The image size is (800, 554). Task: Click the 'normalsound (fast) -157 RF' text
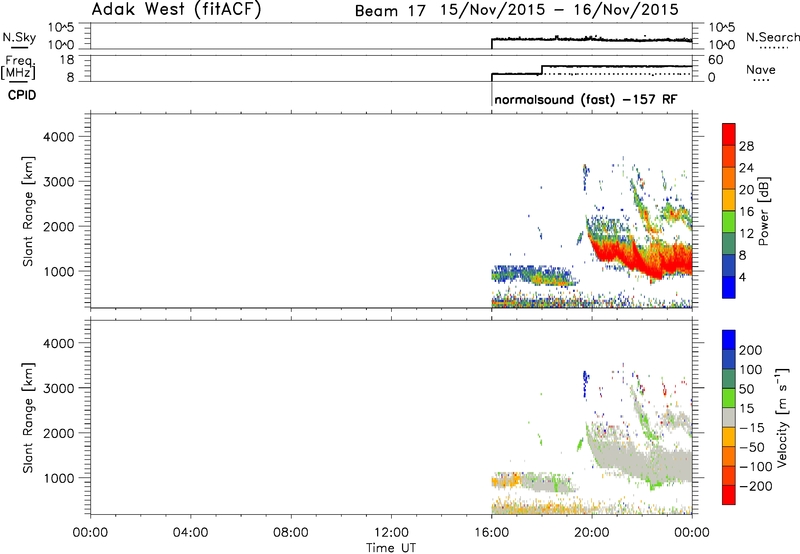pyautogui.click(x=586, y=99)
